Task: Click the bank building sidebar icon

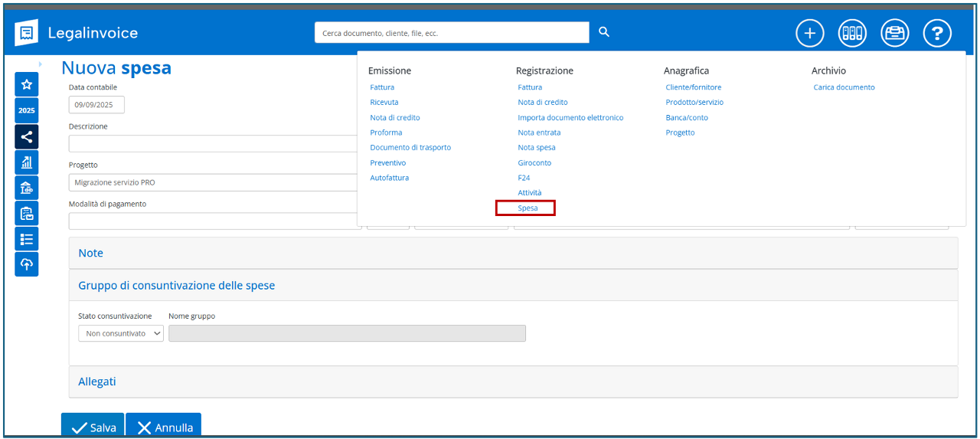Action: click(27, 188)
